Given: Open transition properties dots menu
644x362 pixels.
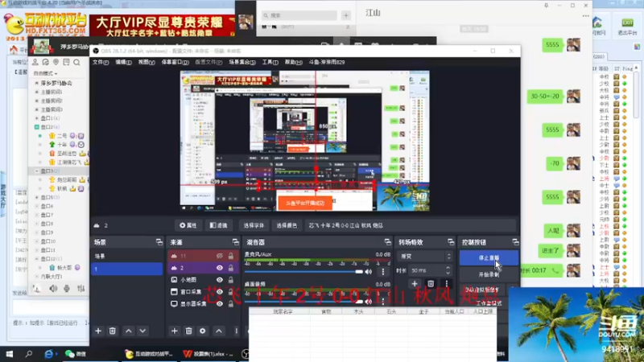Looking at the screenshot, I should click(x=447, y=284).
